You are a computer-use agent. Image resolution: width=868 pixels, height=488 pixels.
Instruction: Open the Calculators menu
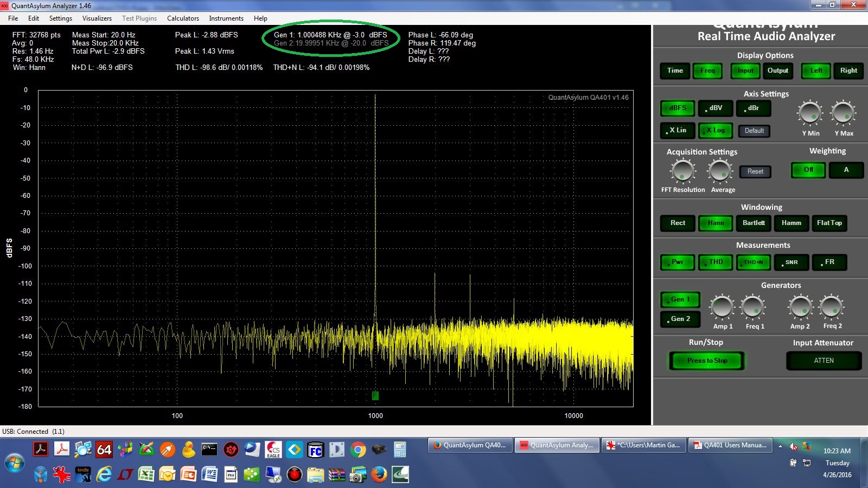(x=183, y=18)
